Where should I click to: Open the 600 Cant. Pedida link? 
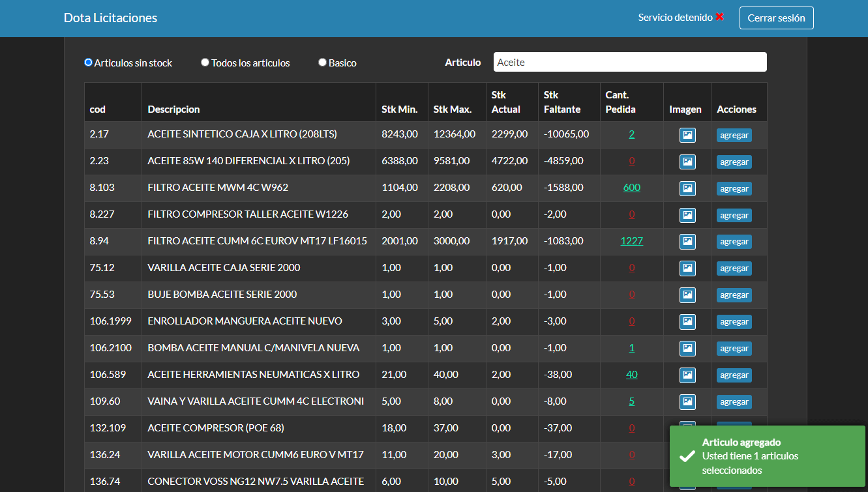click(x=631, y=188)
